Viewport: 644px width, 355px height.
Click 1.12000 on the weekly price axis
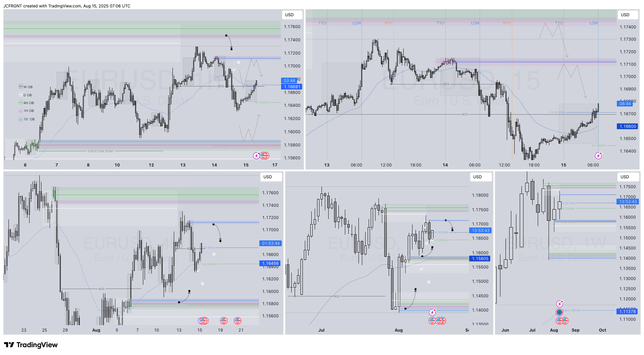click(x=627, y=299)
